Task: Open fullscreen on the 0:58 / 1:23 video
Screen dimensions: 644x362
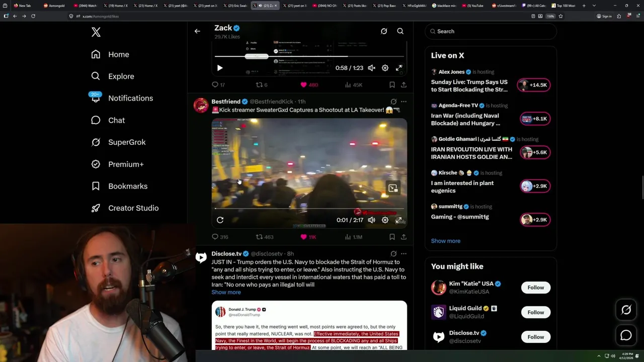Action: (x=399, y=68)
